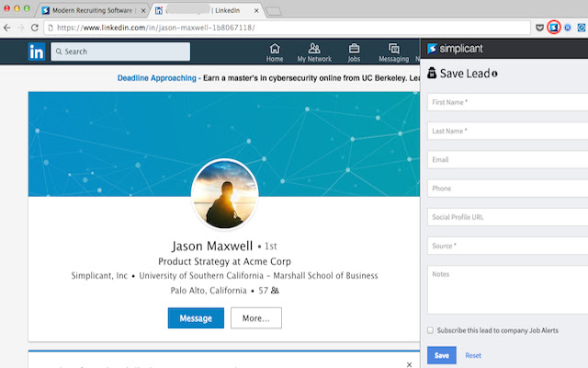Focus the Email field
Screen dimensions: 588x368
tap(507, 159)
